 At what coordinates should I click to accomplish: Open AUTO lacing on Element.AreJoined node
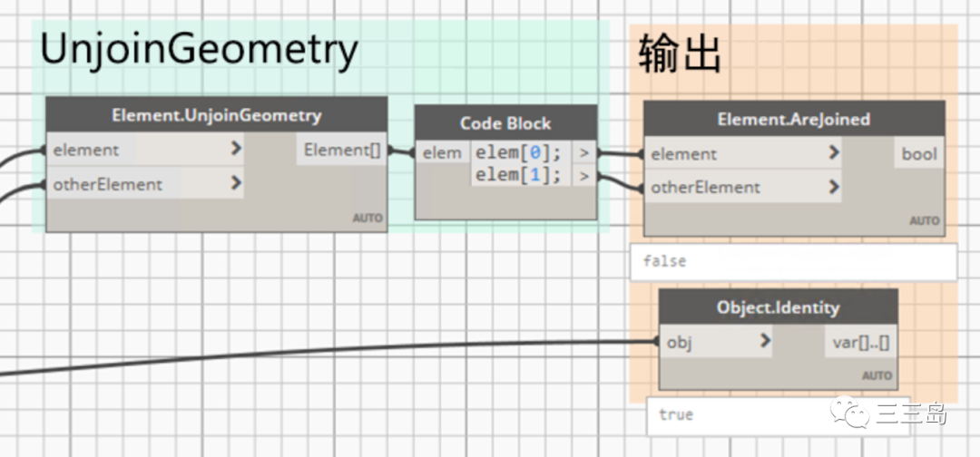pos(924,221)
